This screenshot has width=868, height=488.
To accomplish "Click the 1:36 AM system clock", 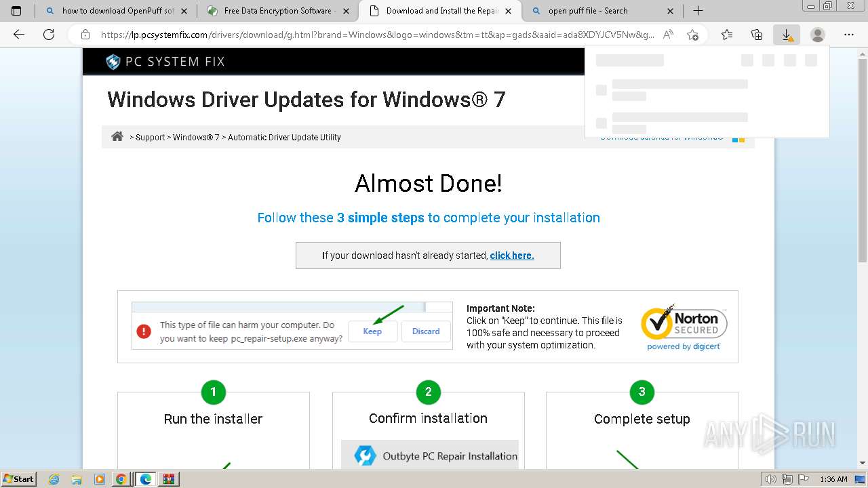I will click(833, 479).
